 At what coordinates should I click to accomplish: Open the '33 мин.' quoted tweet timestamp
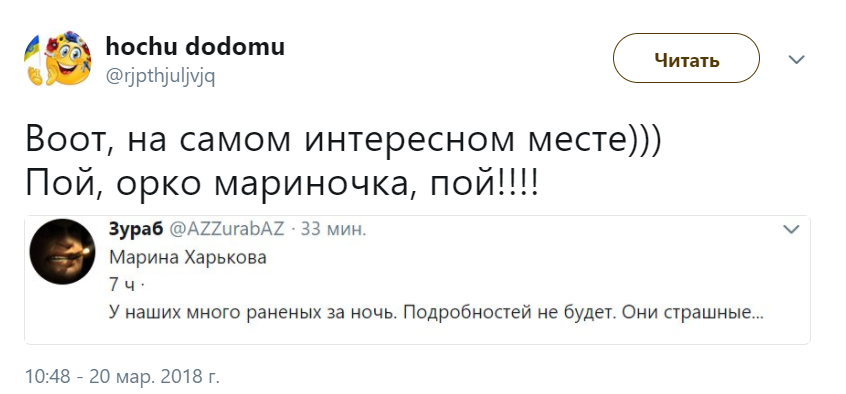(333, 229)
